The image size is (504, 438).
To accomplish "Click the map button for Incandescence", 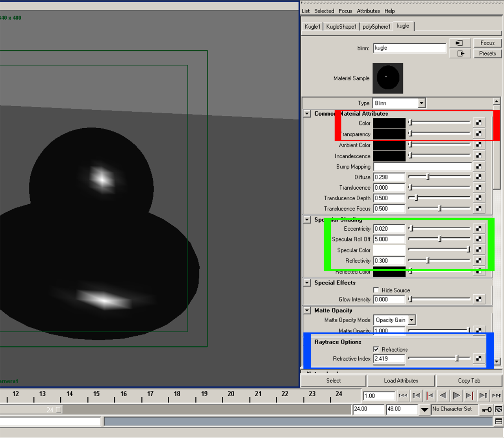I will pyautogui.click(x=478, y=156).
